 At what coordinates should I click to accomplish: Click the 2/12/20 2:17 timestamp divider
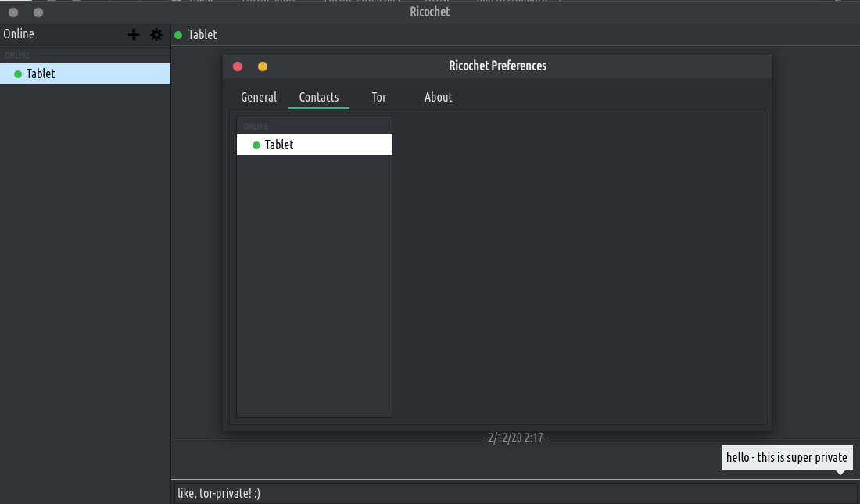[x=515, y=438]
